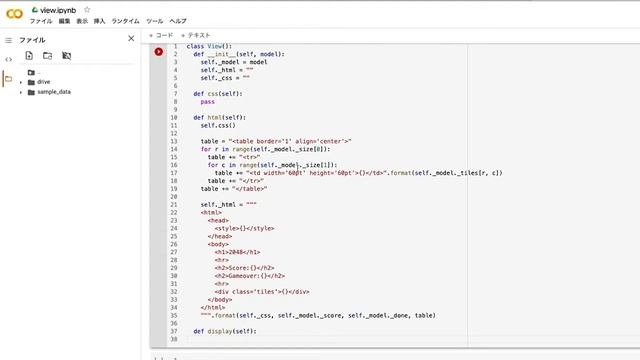Click the 'pass' statement line
This screenshot has height=360, width=640.
click(x=207, y=102)
